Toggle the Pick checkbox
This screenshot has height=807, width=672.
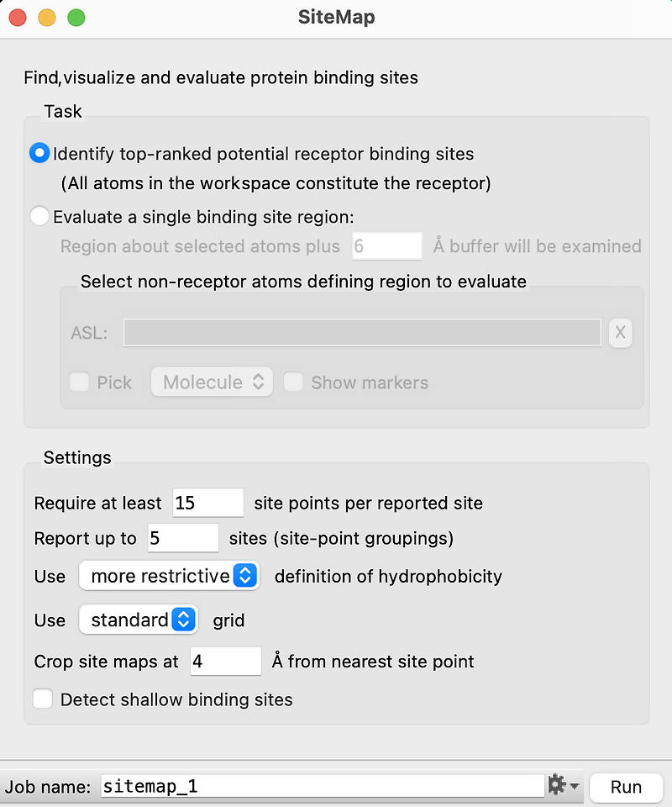tap(79, 382)
